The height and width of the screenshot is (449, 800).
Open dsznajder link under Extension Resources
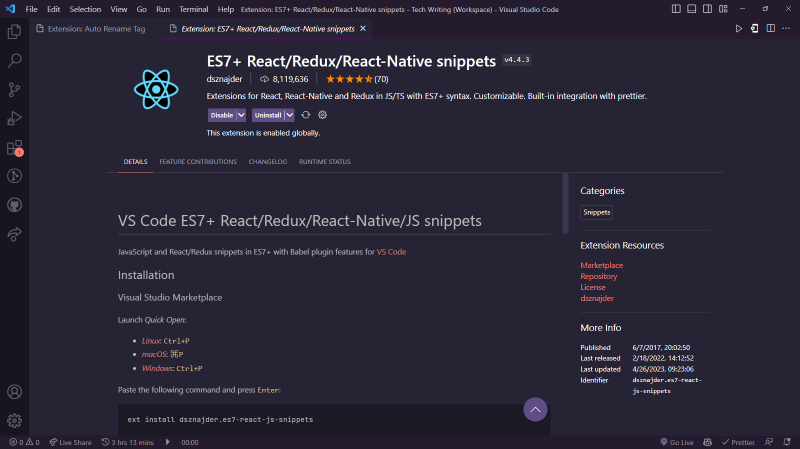tap(597, 298)
